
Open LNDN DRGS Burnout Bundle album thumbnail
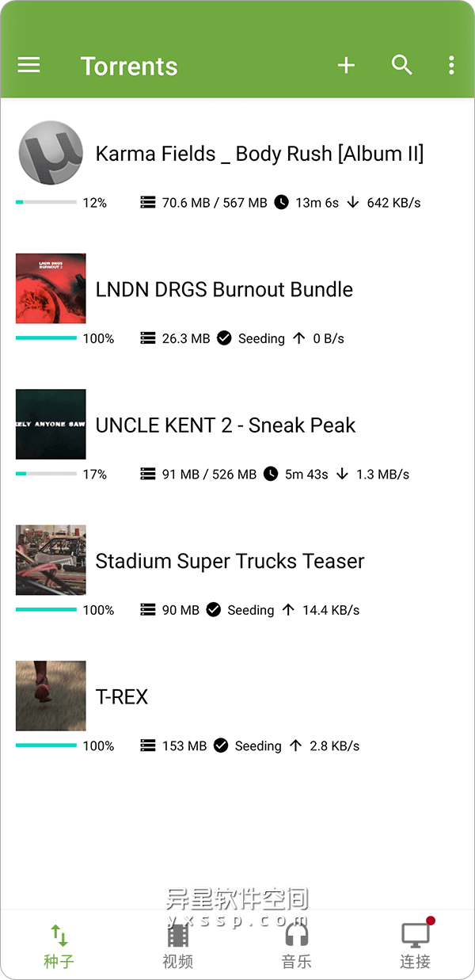click(x=51, y=288)
